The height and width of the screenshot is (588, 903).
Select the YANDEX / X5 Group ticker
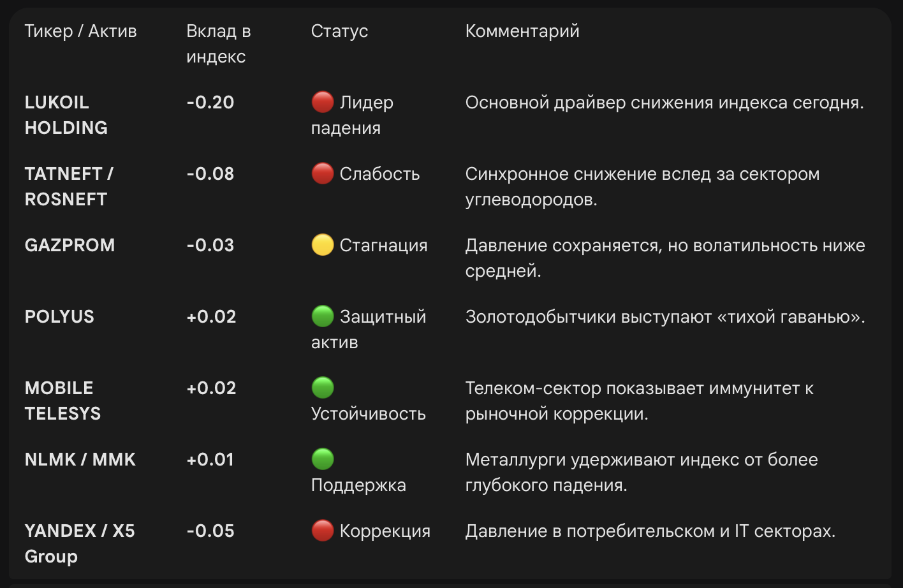pos(80,543)
